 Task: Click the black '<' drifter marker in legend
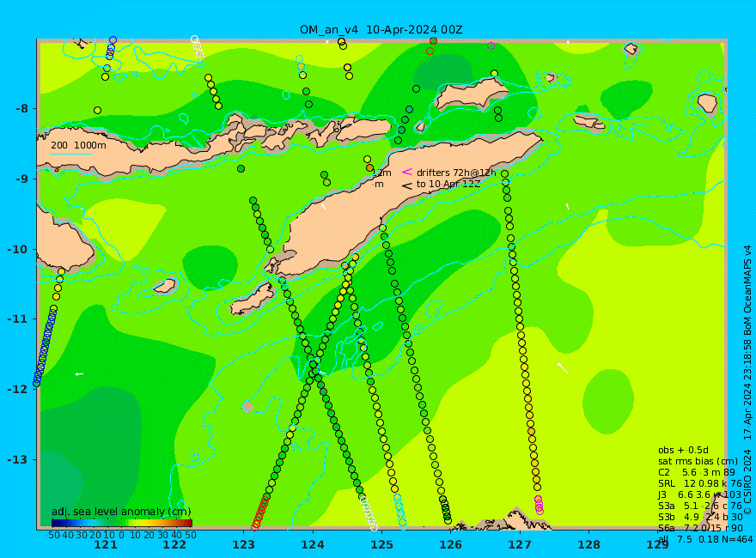407,185
